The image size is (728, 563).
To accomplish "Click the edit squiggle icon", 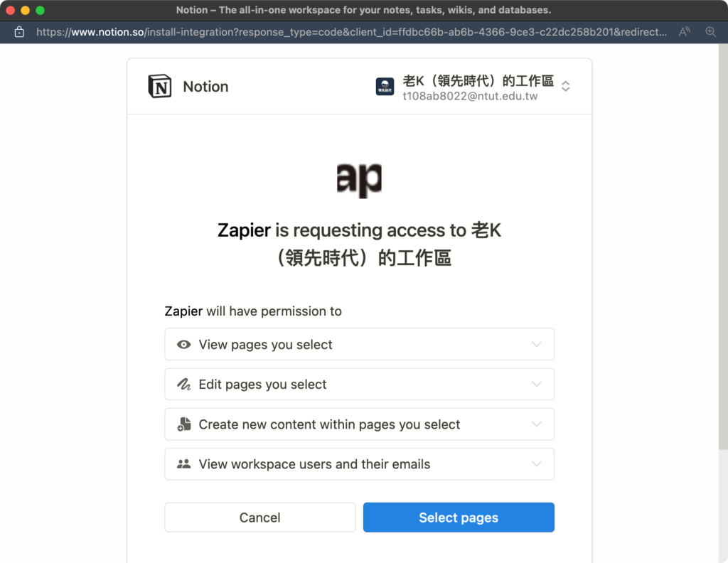I will click(184, 385).
